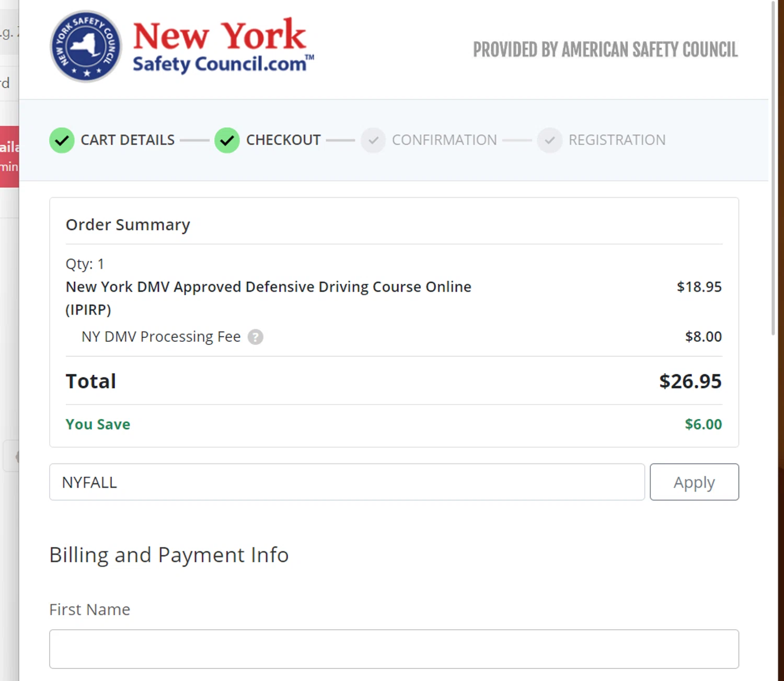Select the Registration step label
The width and height of the screenshot is (784, 681).
617,140
